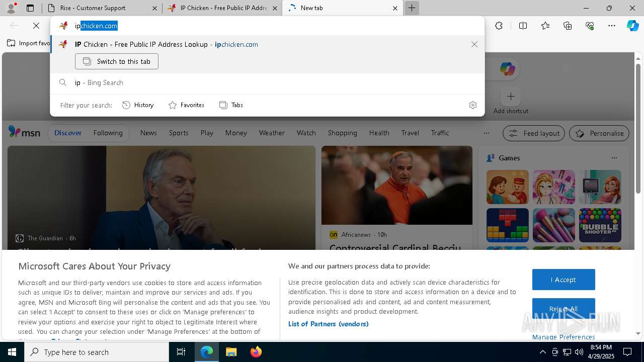Open File Explorer from the taskbar
644x362 pixels.
point(231,352)
